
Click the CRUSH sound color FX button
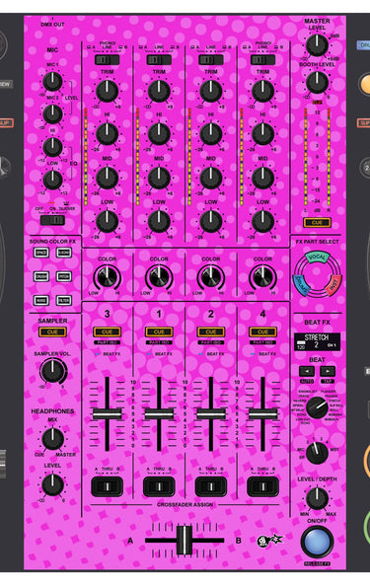click(41, 277)
